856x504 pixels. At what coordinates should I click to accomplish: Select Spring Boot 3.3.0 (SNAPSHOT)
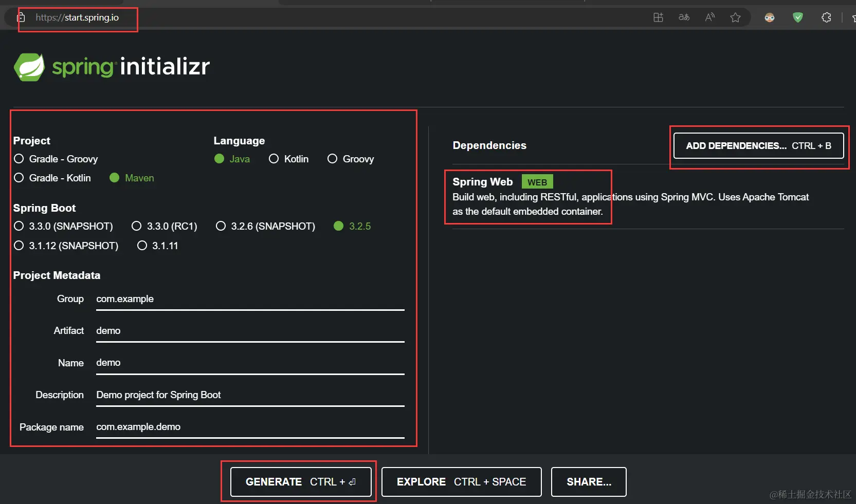click(x=63, y=226)
